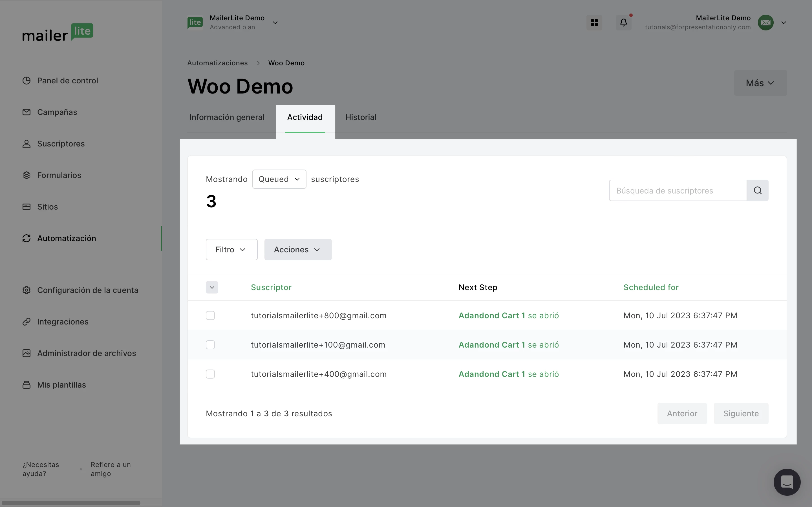
Task: Check the tutorialsmailerlite+800 subscriber checkbox
Action: pyautogui.click(x=210, y=315)
